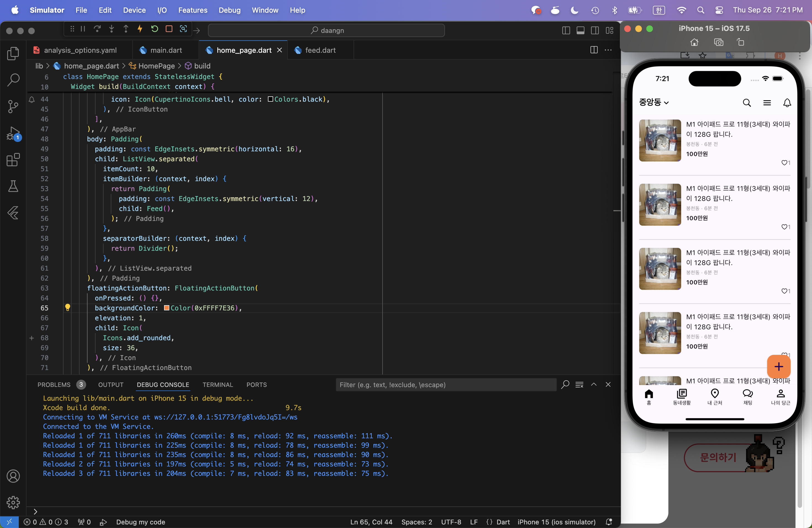Click the Colors.black color swatch
812x528 pixels.
[271, 99]
